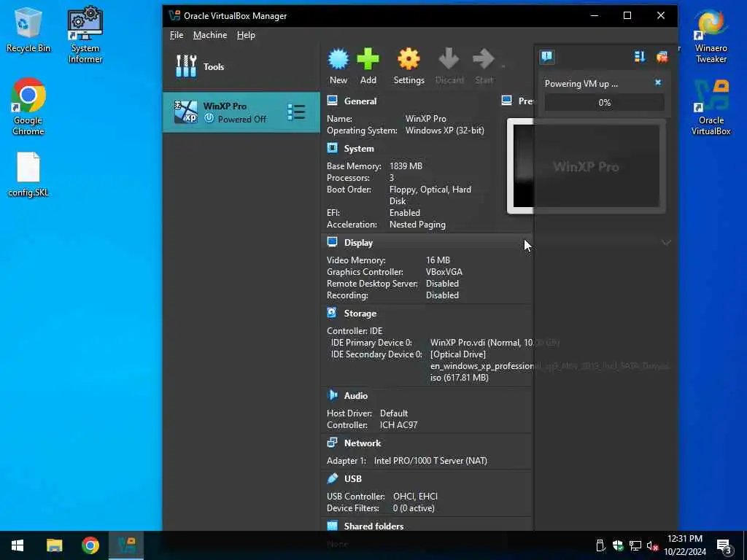Image resolution: width=747 pixels, height=560 pixels.
Task: Click the remove all notifications icon
Action: [662, 57]
